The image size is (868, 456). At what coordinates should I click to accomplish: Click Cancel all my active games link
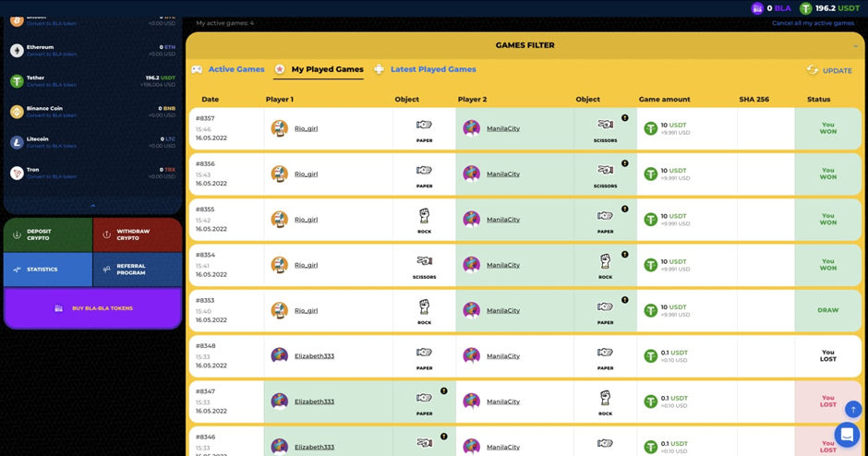tap(813, 23)
